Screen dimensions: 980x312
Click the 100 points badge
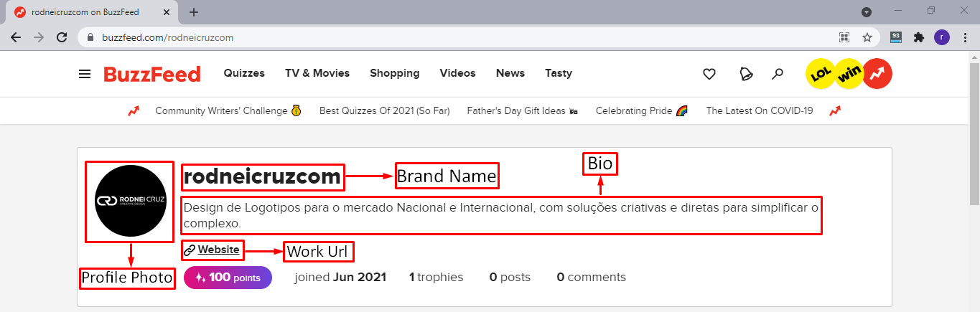228,278
